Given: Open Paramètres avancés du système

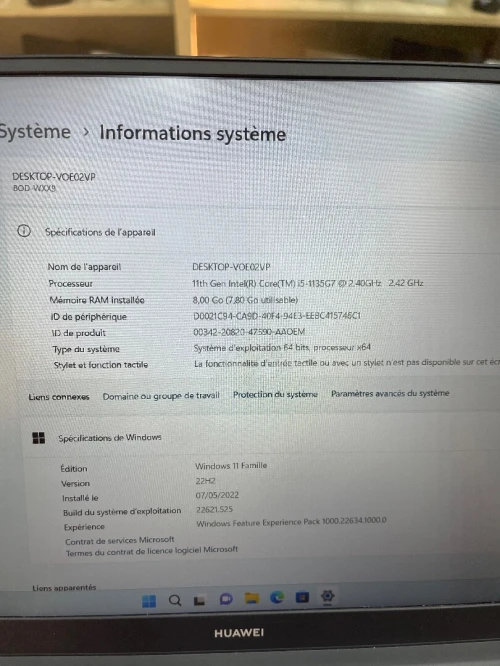Looking at the screenshot, I should tap(390, 393).
